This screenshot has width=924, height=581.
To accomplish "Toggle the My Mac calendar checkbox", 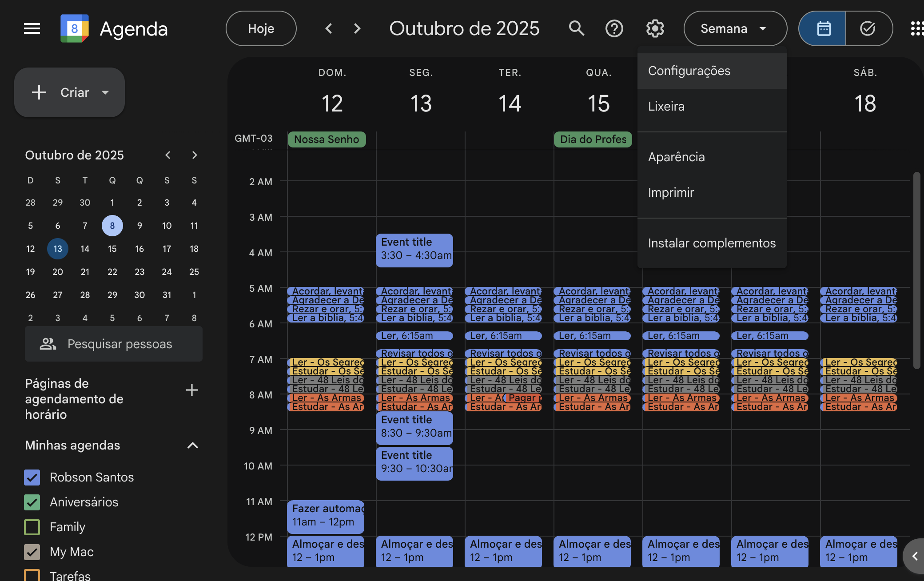I will (x=32, y=552).
